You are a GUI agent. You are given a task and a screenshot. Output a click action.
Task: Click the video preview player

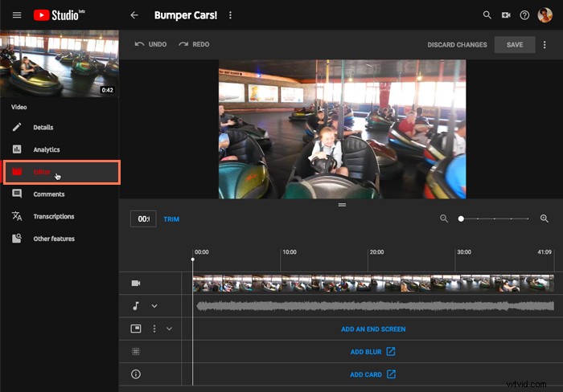pyautogui.click(x=342, y=129)
